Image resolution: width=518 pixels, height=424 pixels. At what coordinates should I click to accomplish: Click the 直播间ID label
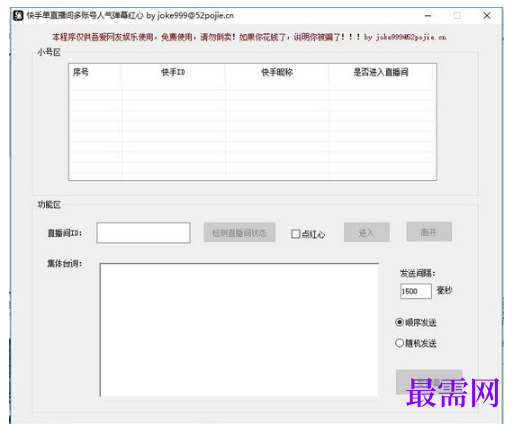click(x=65, y=233)
